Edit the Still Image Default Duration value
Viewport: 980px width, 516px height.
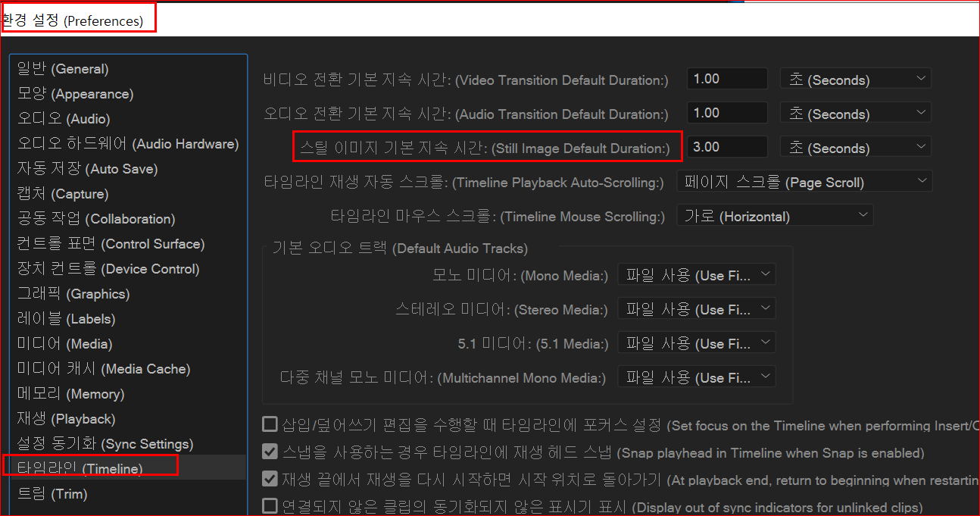(x=726, y=146)
